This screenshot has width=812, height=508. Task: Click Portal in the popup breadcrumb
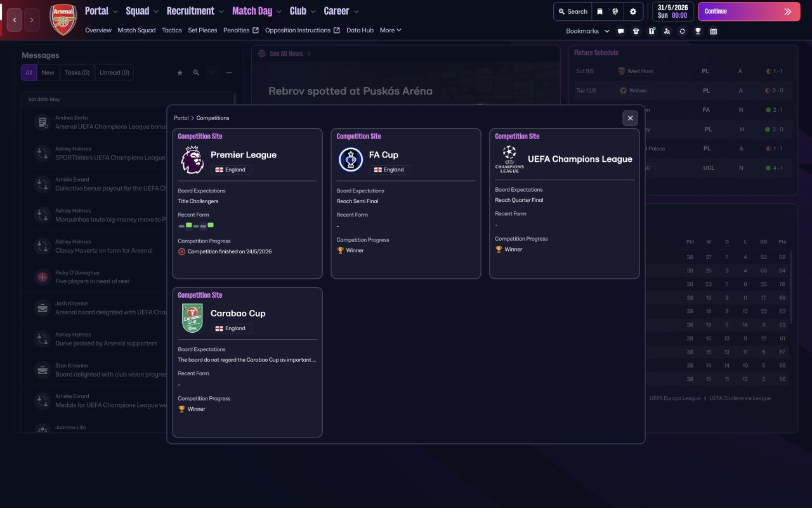pos(181,118)
